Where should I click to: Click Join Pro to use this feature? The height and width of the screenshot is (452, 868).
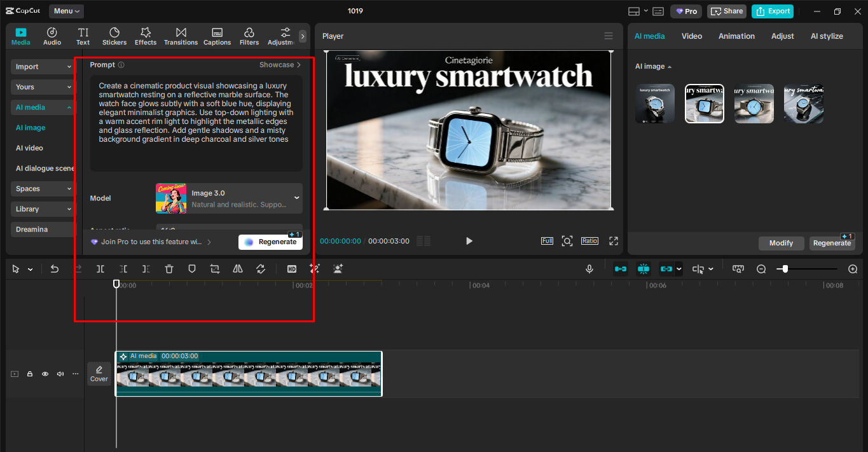tap(151, 242)
